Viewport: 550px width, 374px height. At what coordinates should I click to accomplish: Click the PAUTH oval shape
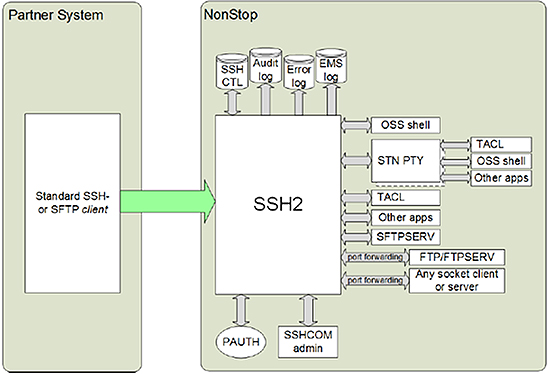coord(241,342)
